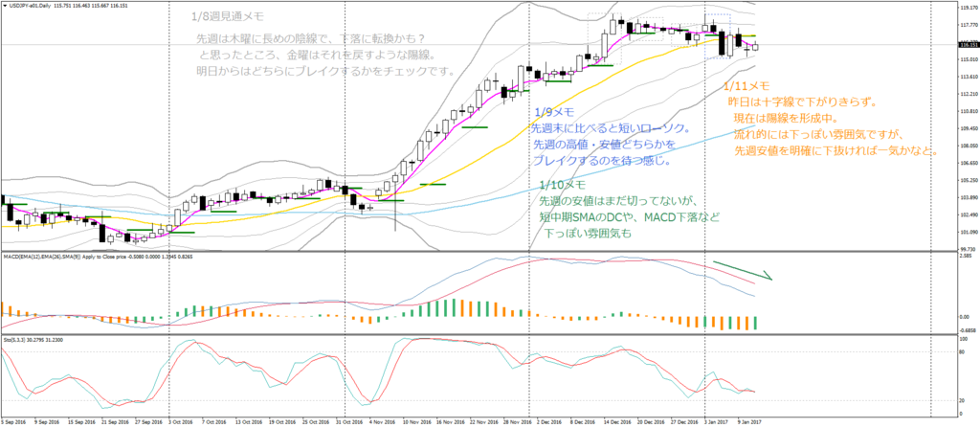The width and height of the screenshot is (980, 428).
Task: Click the 13 Oct 2016 date label
Action: click(x=250, y=421)
